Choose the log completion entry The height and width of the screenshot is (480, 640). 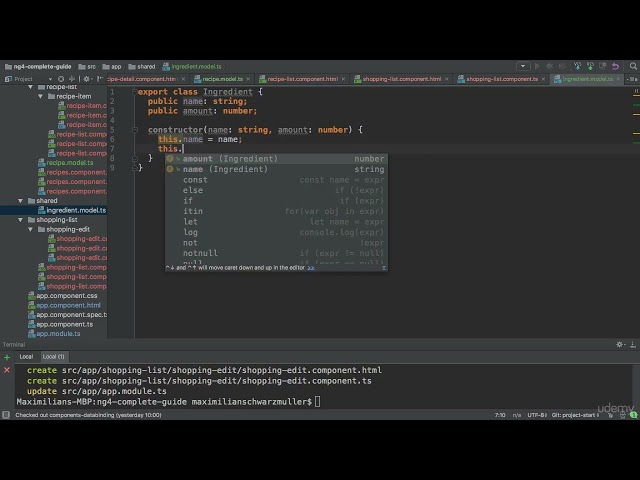point(276,232)
